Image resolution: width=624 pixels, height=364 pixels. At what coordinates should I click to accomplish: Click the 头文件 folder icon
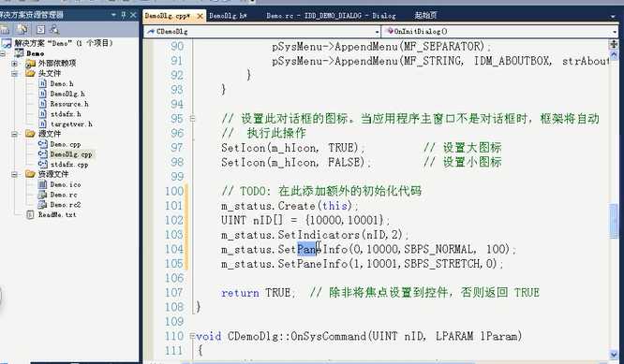click(30, 73)
